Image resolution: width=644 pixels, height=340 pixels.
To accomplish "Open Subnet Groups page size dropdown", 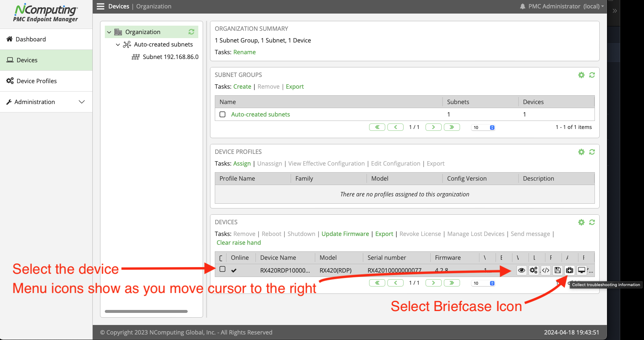I will [483, 127].
